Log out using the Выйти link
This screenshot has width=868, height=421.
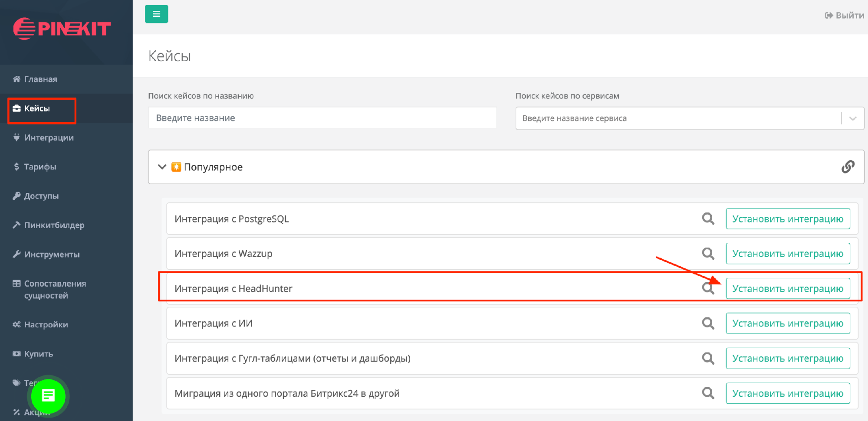[845, 16]
